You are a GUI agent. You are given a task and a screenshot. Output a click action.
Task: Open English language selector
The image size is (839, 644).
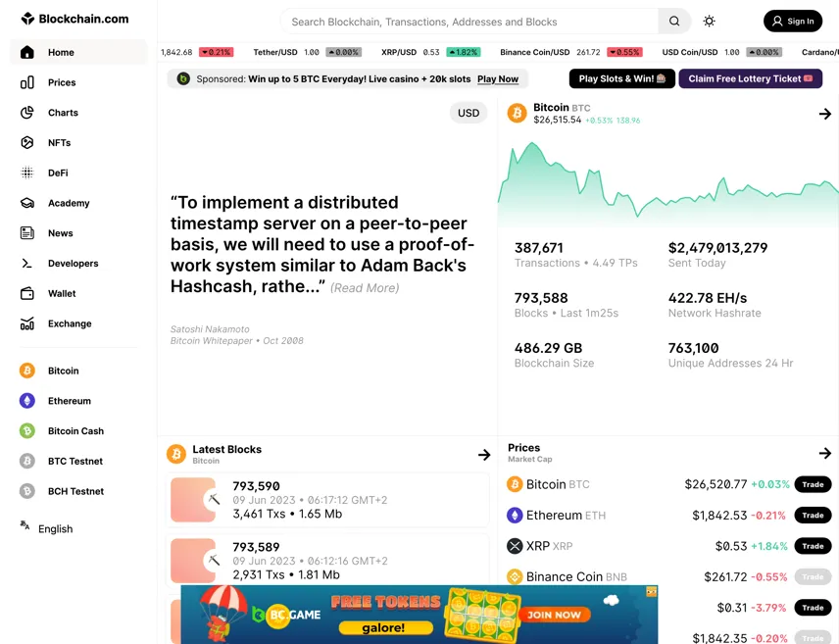(x=55, y=529)
